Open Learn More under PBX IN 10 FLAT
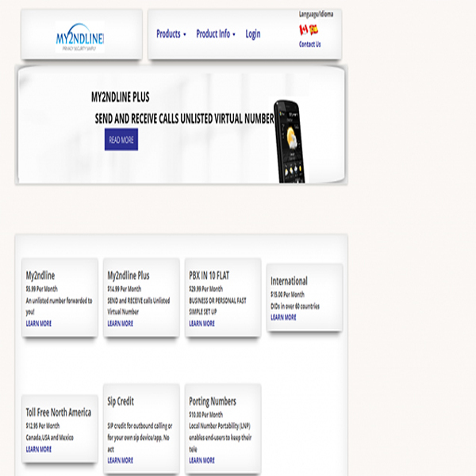The height and width of the screenshot is (476, 476). pos(202,324)
